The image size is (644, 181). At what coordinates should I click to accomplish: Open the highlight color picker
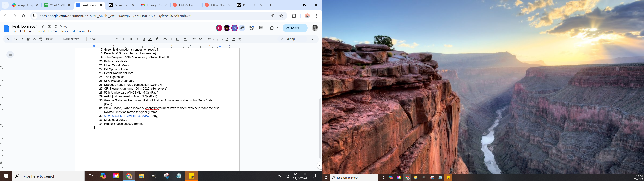click(x=157, y=39)
